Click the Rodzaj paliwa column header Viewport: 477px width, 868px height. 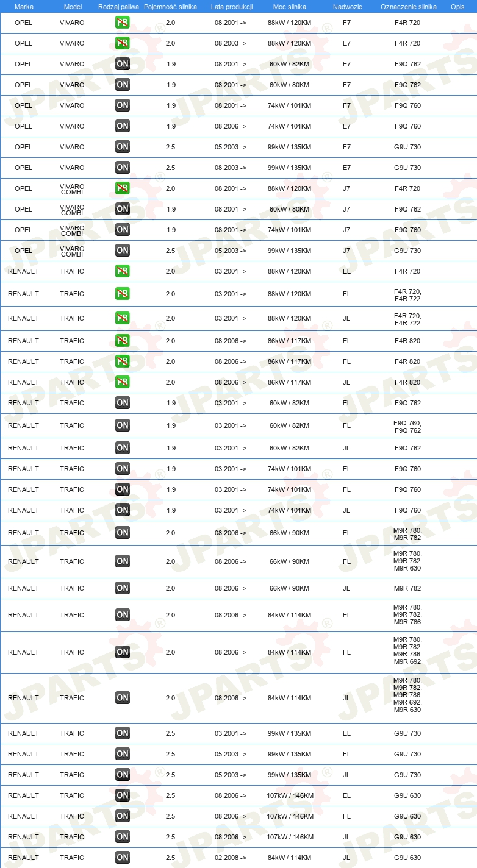(119, 7)
